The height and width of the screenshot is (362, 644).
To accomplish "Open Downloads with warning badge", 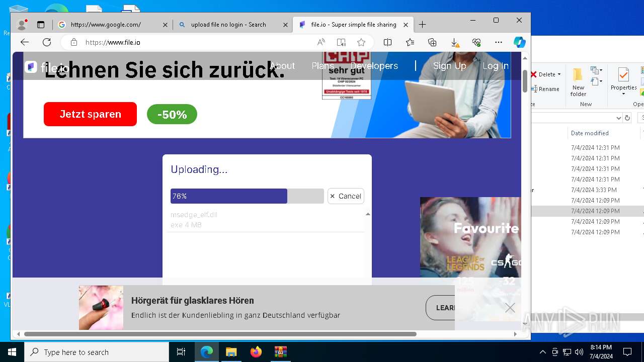I will (x=454, y=42).
